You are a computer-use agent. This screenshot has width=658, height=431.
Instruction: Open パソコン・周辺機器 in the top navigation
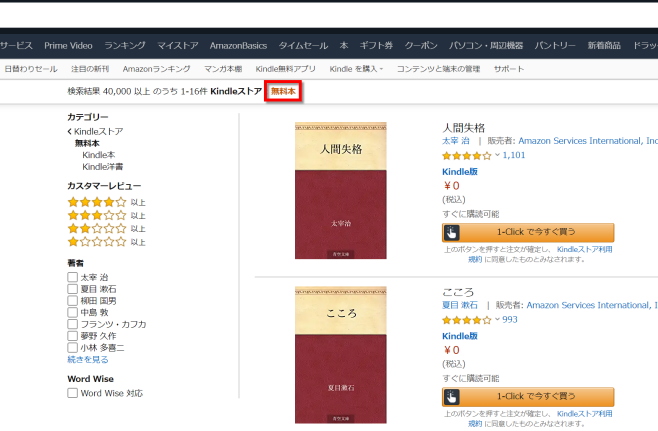486,46
